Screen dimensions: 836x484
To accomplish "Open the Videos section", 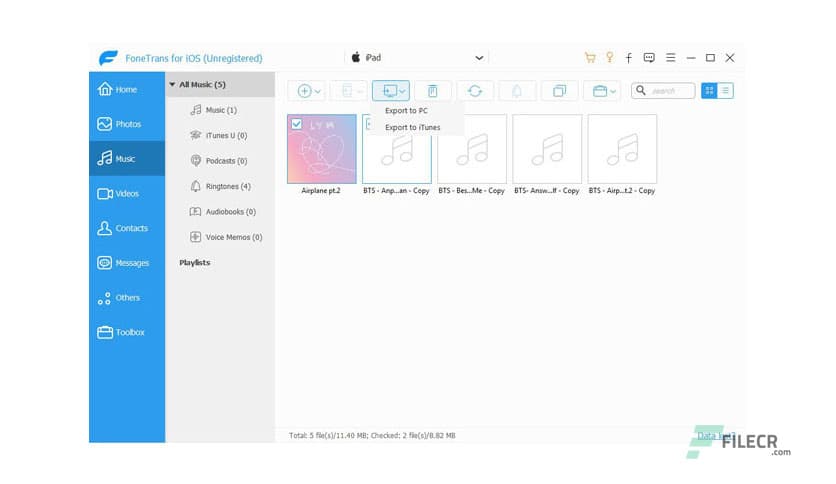I will [x=127, y=193].
